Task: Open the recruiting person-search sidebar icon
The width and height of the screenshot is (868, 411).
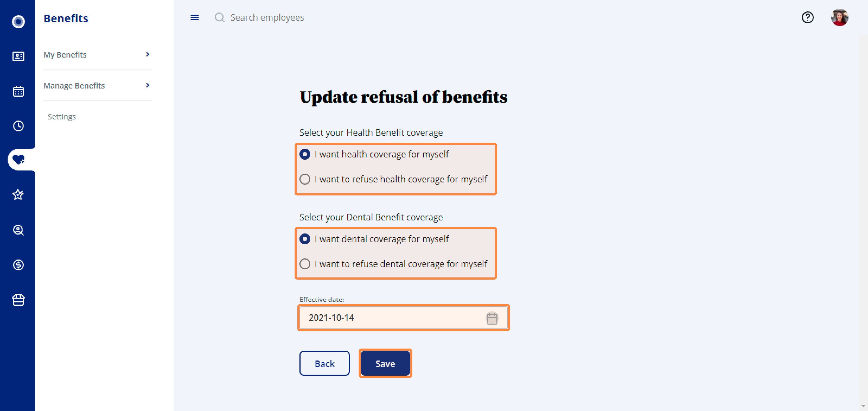Action: [x=18, y=230]
